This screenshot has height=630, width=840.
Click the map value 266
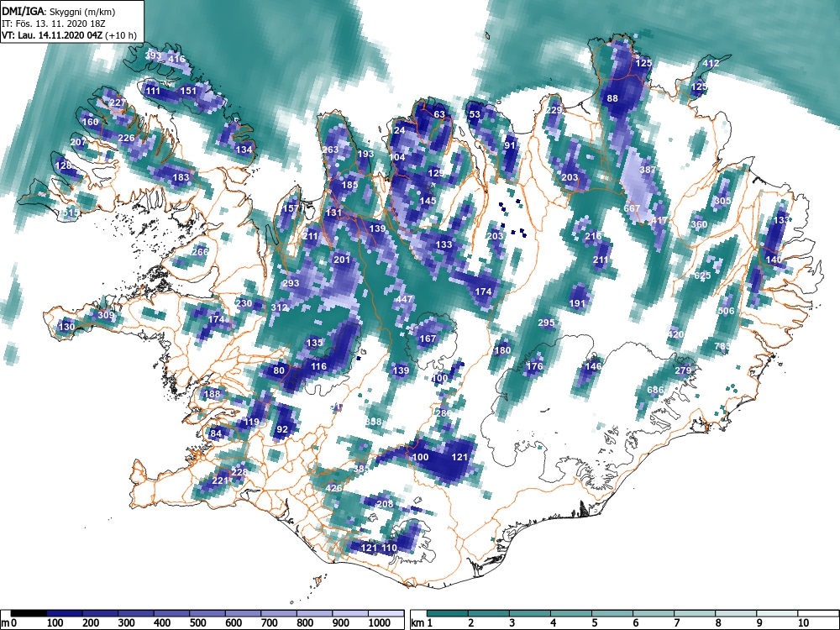pos(199,252)
